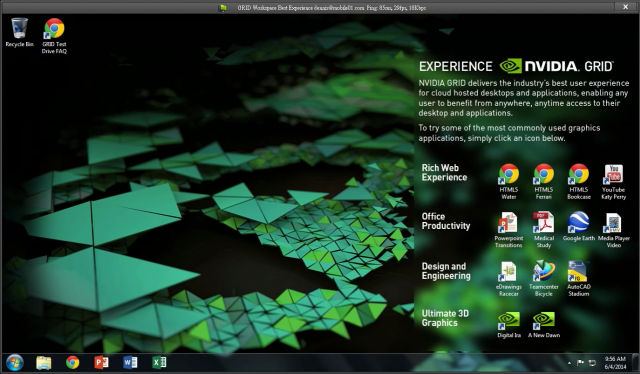Click the GRID Workspace connection bar icon
The width and height of the screenshot is (640, 374).
pyautogui.click(x=223, y=7)
